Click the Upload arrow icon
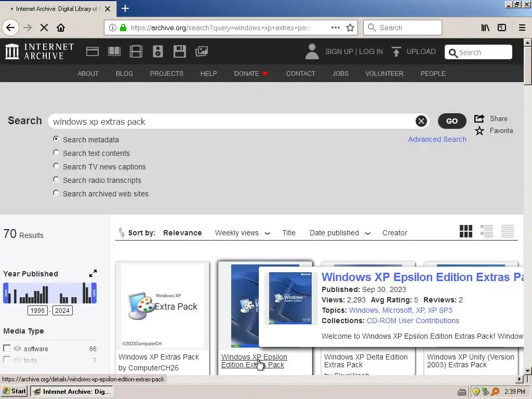Image resolution: width=532 pixels, height=399 pixels. pyautogui.click(x=396, y=51)
